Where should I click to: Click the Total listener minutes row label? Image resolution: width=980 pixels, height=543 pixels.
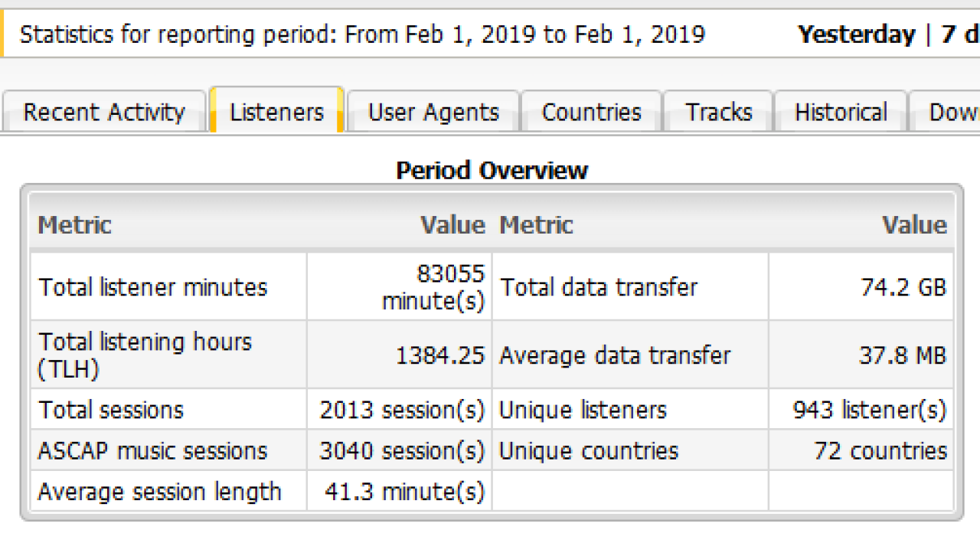tap(153, 287)
